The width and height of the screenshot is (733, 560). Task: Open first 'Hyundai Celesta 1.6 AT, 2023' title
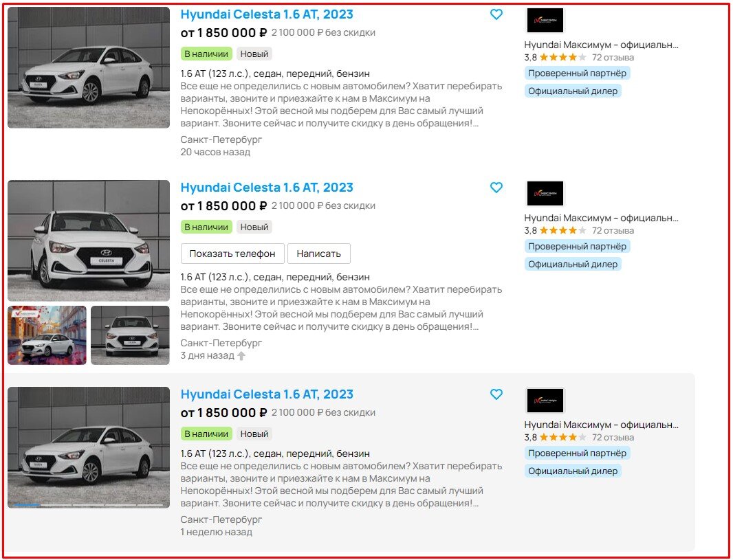[x=267, y=14]
